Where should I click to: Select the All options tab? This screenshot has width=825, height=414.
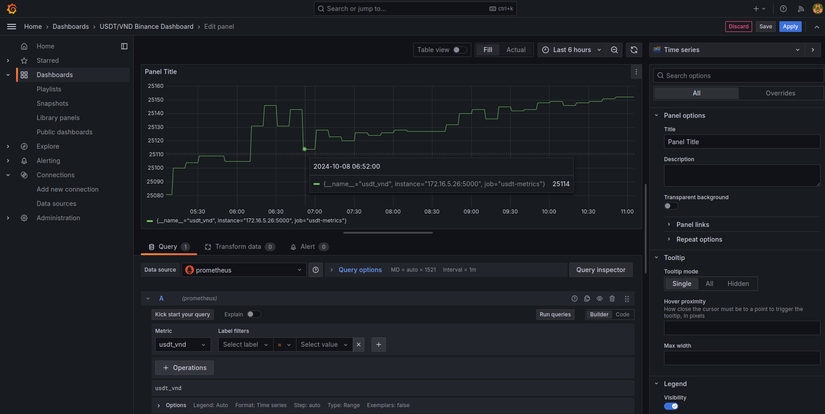(697, 93)
